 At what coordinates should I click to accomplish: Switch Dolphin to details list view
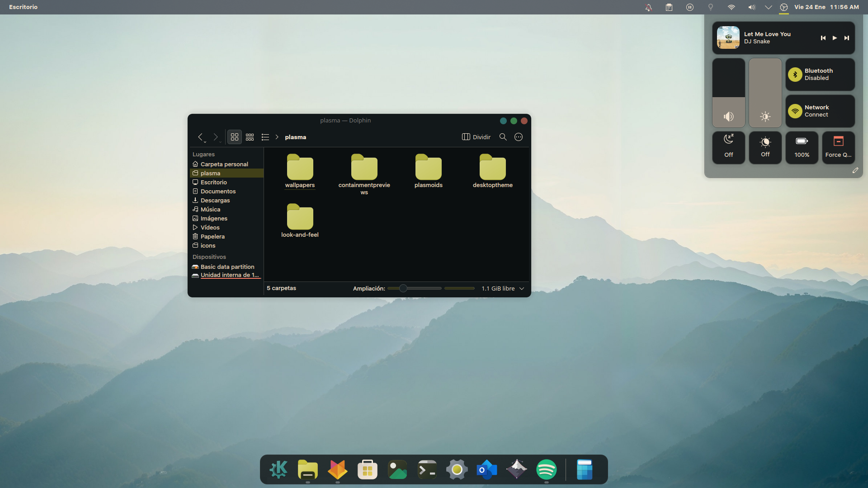265,137
